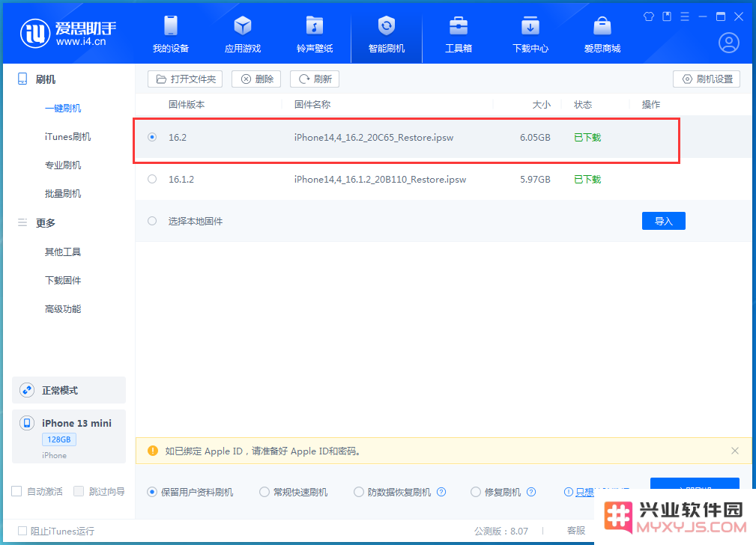
Task: Close the Apple ID notice bar
Action: [x=734, y=451]
